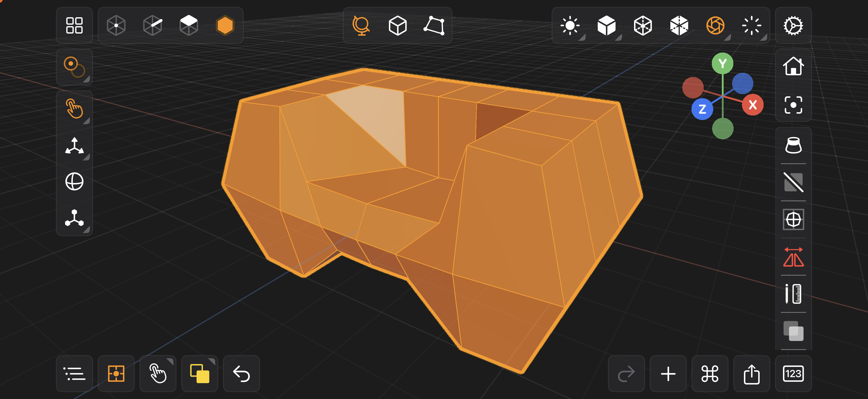Click the overlapping circles selection tool
This screenshot has width=868, height=399.
(x=74, y=67)
